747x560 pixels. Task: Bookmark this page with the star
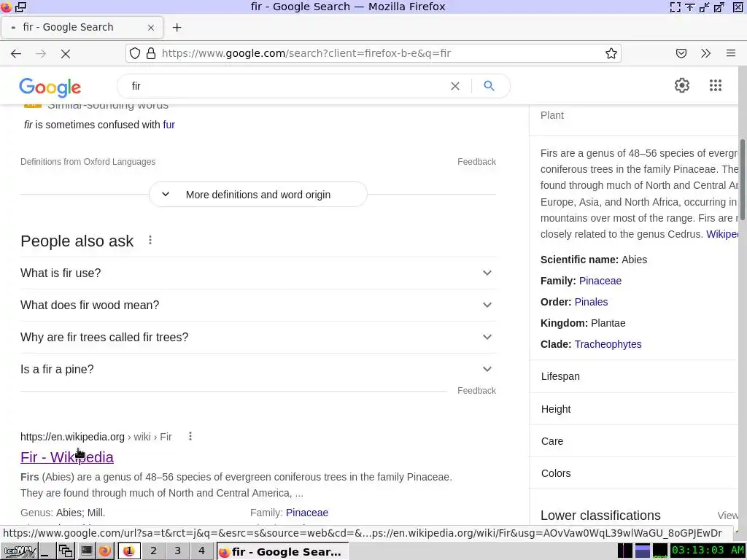611,53
